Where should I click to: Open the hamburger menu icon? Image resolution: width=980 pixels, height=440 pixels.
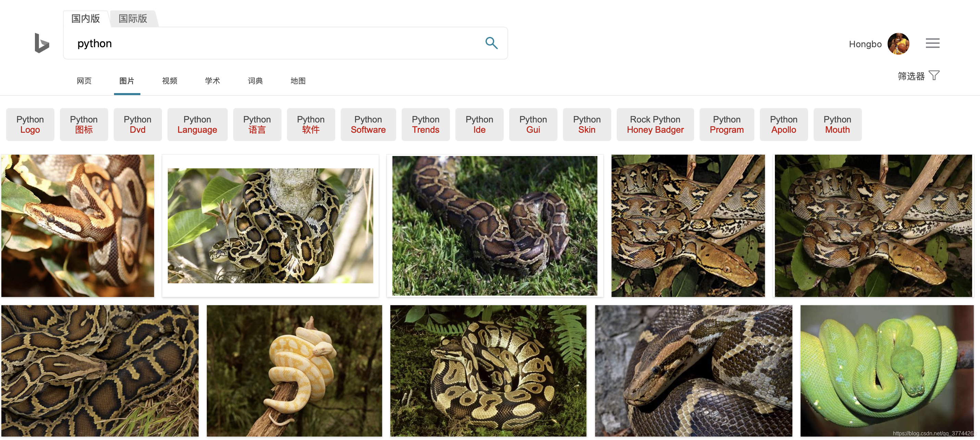[x=932, y=43]
